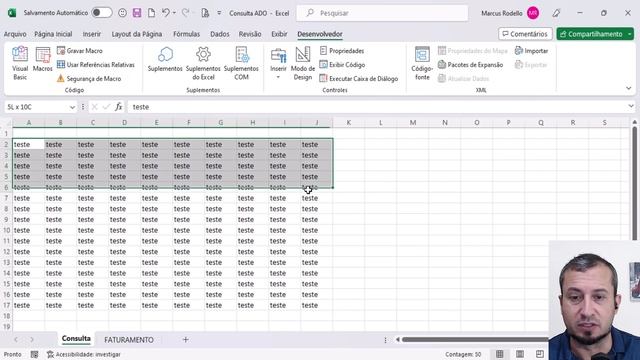The height and width of the screenshot is (360, 640).
Task: Click the feedback smiley icon
Action: point(122,13)
